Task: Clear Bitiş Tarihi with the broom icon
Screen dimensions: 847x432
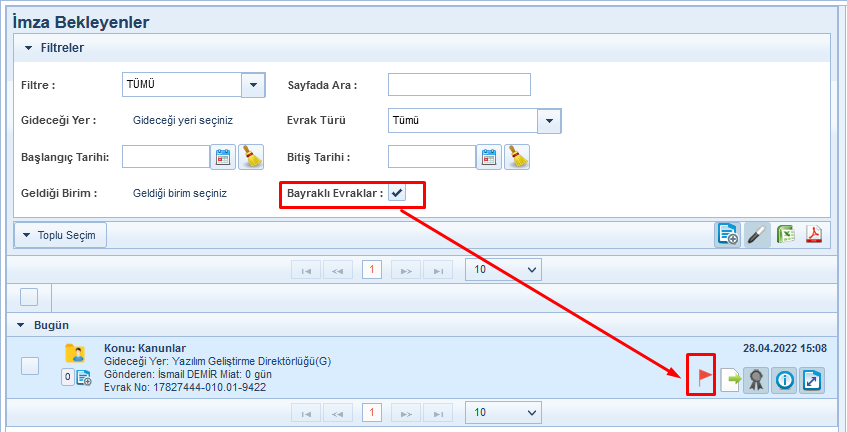Action: [516, 157]
